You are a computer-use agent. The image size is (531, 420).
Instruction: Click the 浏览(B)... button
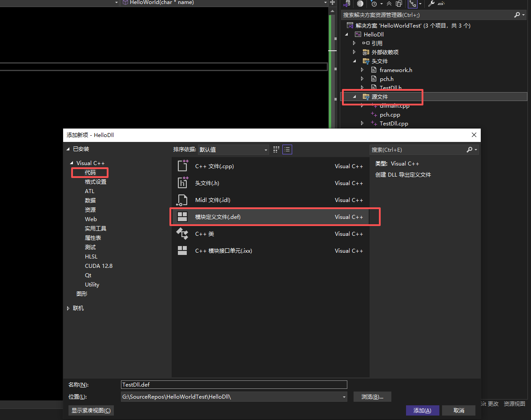[372, 397]
